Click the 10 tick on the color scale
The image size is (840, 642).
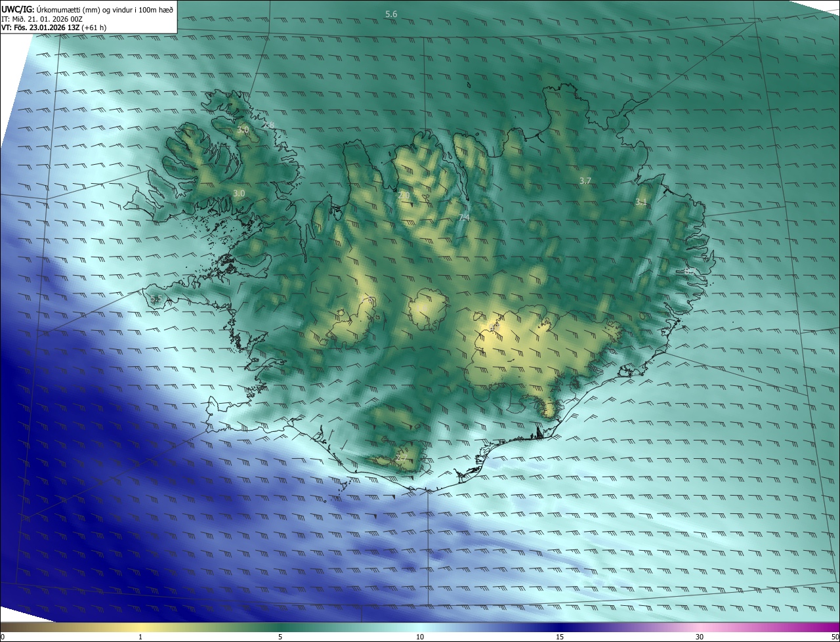(420, 637)
